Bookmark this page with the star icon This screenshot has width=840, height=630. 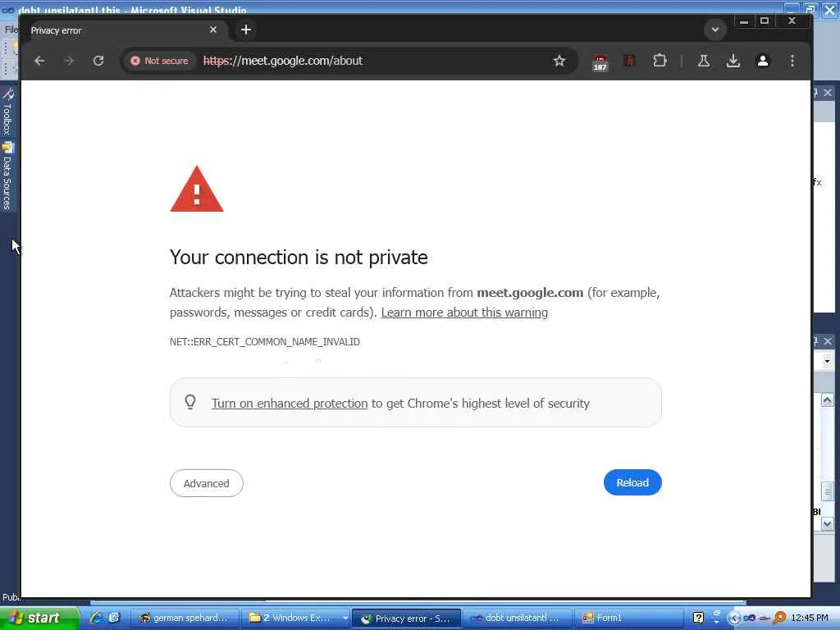[559, 61]
